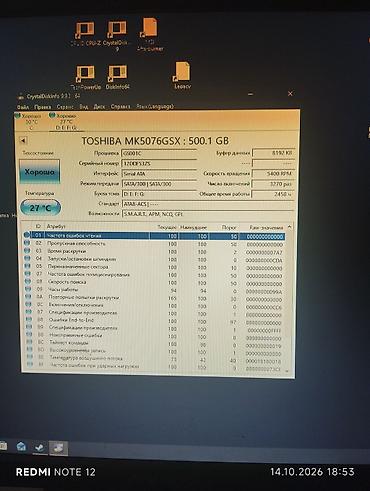The height and width of the screenshot is (491, 370).
Task: Click the active CrystalDiskInfo taskbar button
Action: [x=58, y=448]
